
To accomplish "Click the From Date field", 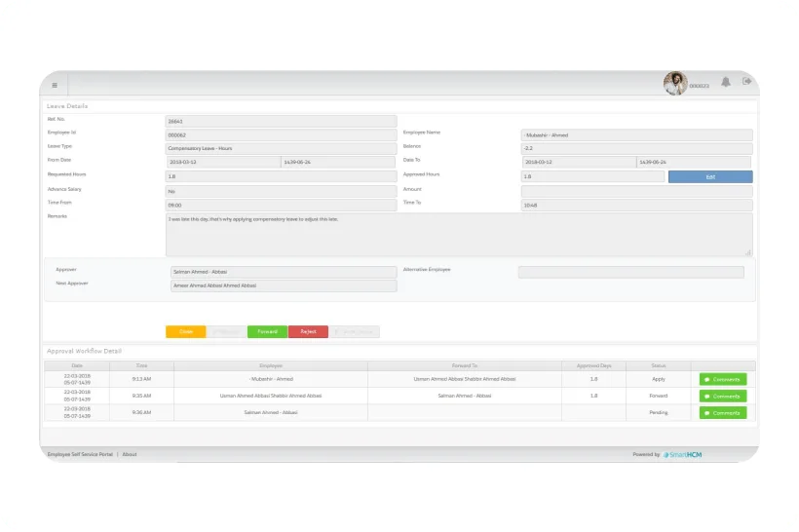I will 223,162.
